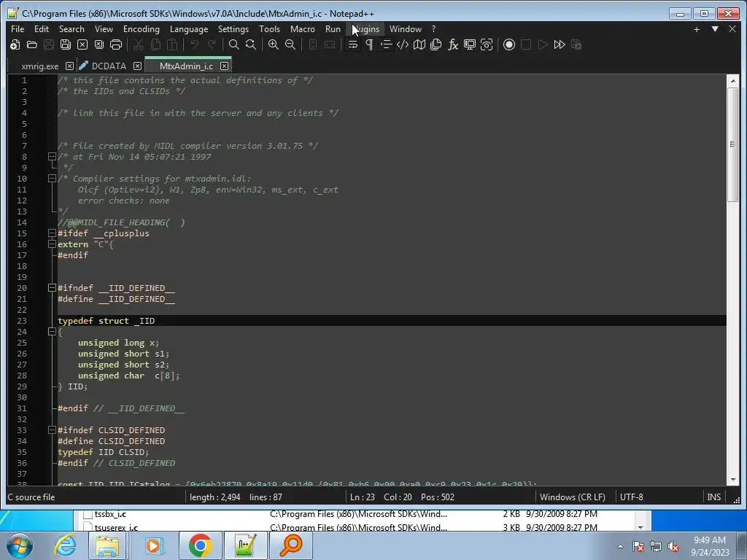Click the Save All toolbar icon
Screen dimensions: 747x560
[65, 44]
